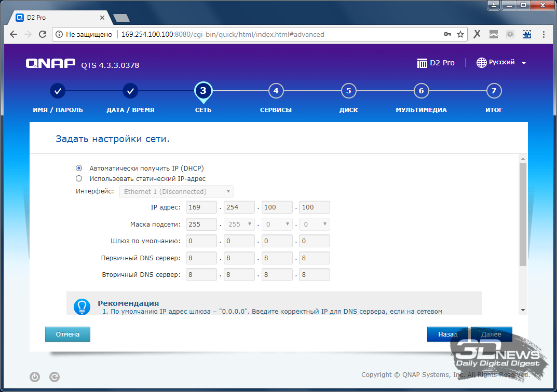
Task: Click the power shutdown icon at bottom
Action: [x=35, y=377]
